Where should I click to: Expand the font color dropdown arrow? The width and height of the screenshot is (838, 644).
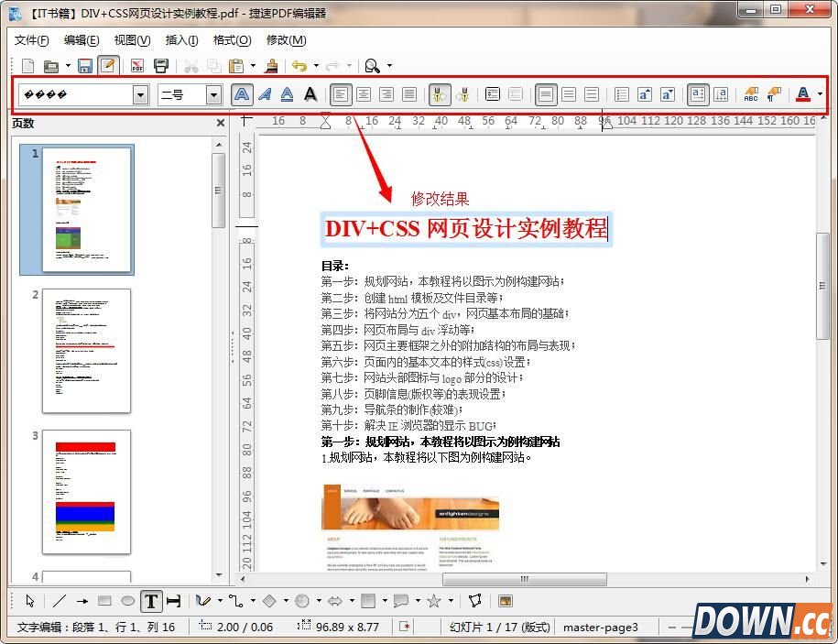820,94
